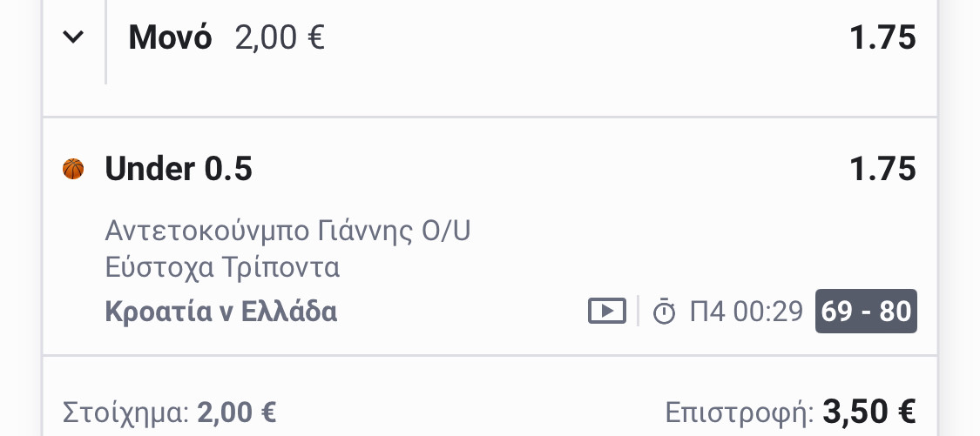This screenshot has height=436, width=980.
Task: Open the live stream video icon
Action: pos(607,311)
